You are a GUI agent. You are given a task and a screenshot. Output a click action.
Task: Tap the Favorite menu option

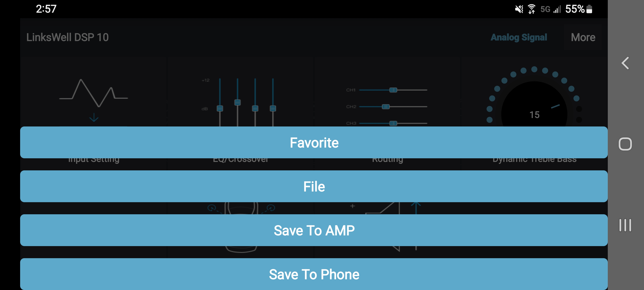314,143
